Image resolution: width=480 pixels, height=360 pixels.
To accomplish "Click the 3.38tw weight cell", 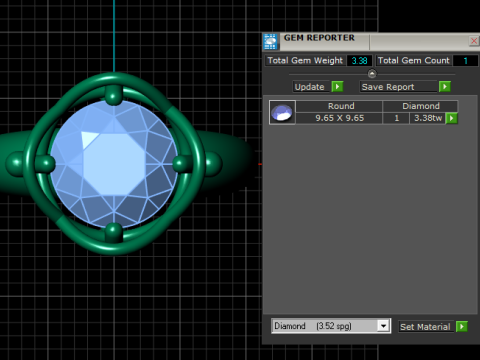I will tap(428, 118).
